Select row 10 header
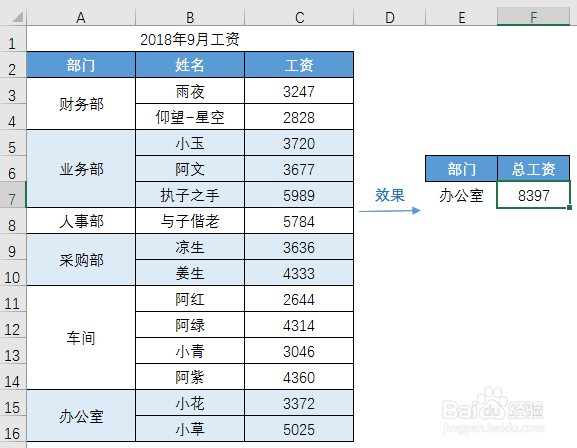Image resolution: width=577 pixels, height=448 pixels. coord(13,273)
